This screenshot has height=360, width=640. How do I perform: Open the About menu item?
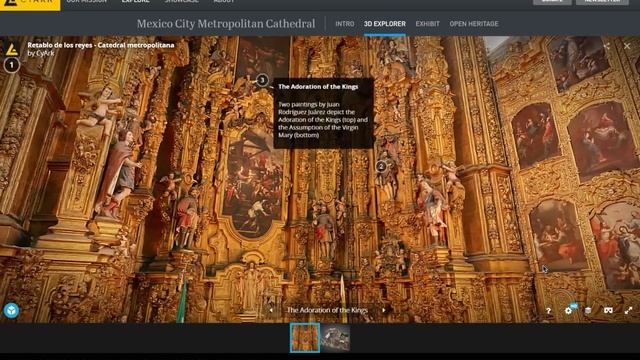click(x=224, y=2)
